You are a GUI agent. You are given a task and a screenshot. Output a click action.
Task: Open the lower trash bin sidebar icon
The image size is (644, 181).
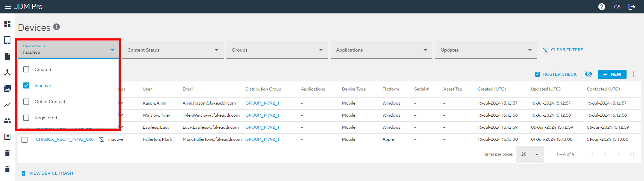[x=7, y=169]
